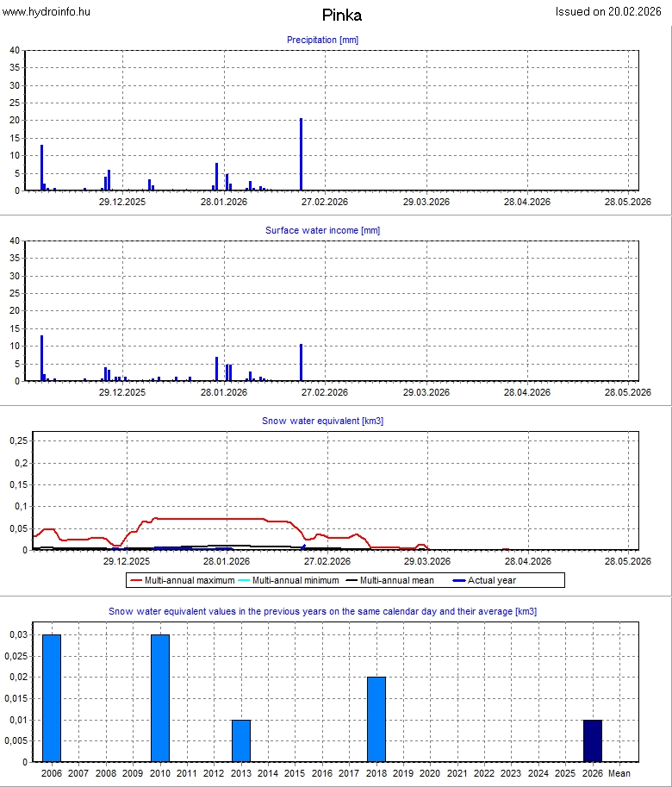Click the 'Mean' label on bottom axis
Viewport: 672px width, 787px height.
point(619,774)
